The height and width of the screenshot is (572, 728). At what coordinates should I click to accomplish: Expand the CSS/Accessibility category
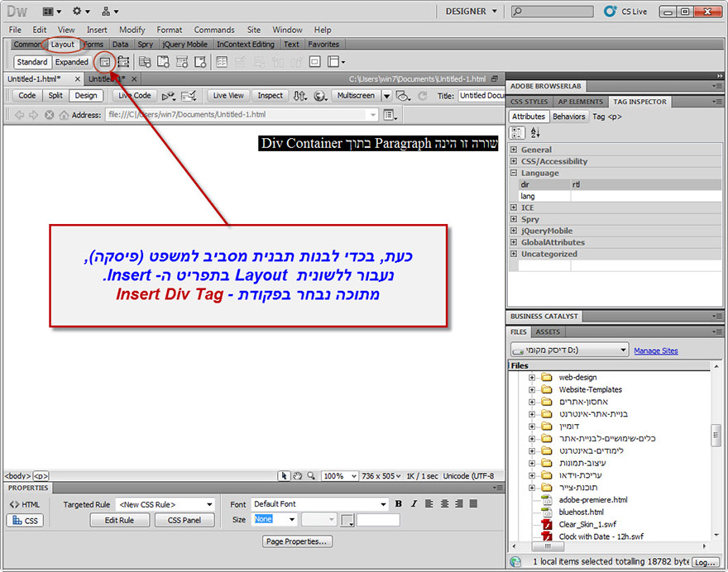(514, 161)
